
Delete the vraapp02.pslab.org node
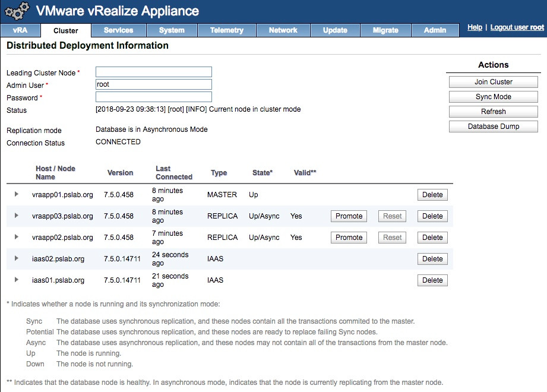click(x=432, y=238)
